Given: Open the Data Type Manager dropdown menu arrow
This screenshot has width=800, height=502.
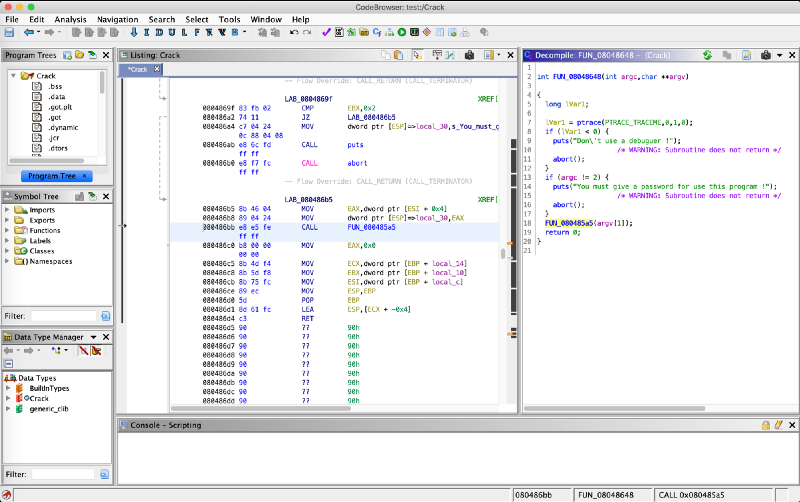Looking at the screenshot, I should [93, 337].
